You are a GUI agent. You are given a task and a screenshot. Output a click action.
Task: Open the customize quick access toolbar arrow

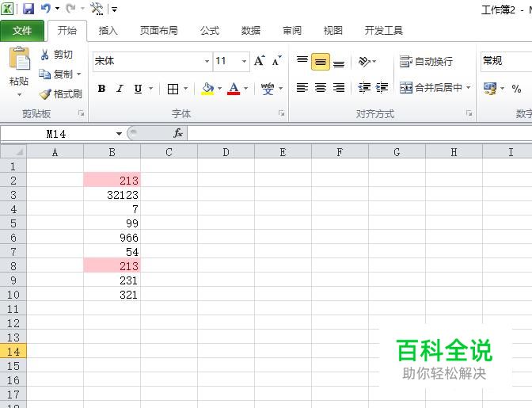point(115,10)
